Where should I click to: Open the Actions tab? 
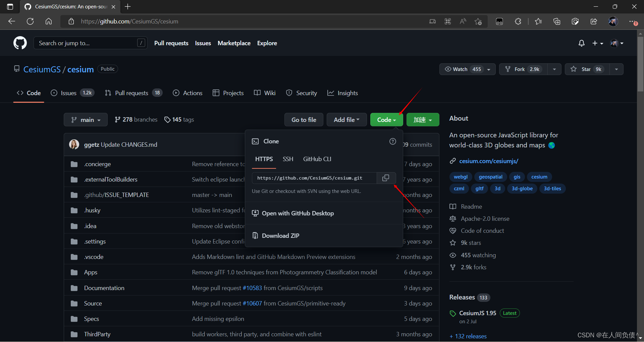coord(187,93)
